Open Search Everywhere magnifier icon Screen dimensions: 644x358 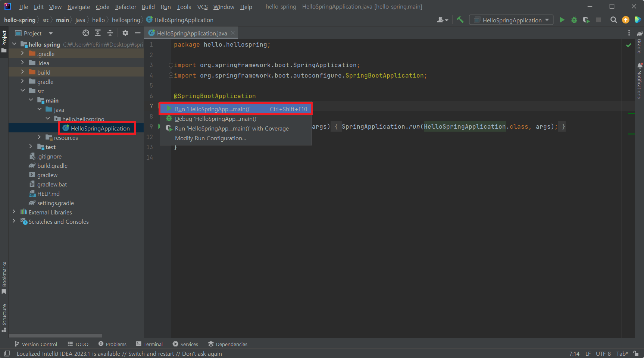[613, 20]
